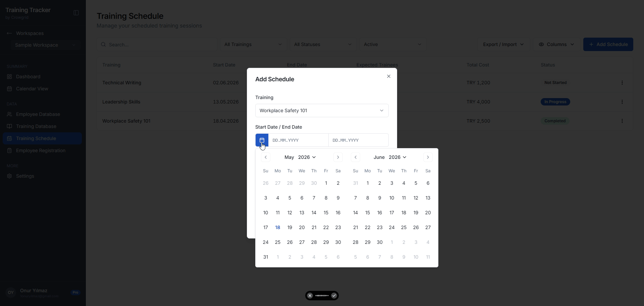
Task: Open Settings from the sidebar
Action: tap(42, 176)
